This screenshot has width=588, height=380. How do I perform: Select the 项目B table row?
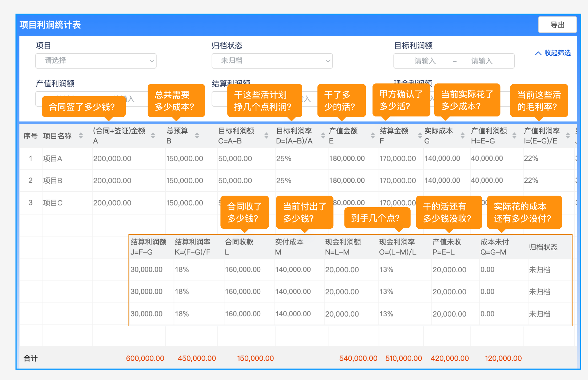point(53,180)
